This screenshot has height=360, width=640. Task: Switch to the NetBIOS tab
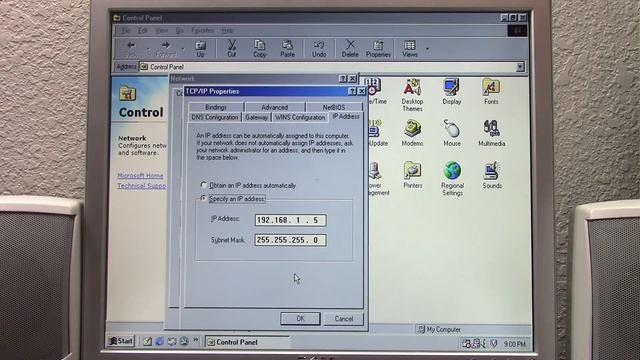333,107
